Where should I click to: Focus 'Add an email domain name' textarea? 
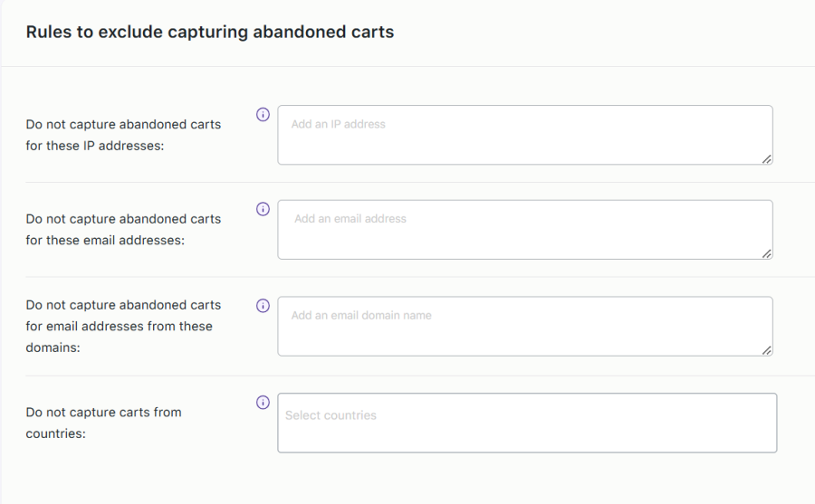click(x=524, y=326)
